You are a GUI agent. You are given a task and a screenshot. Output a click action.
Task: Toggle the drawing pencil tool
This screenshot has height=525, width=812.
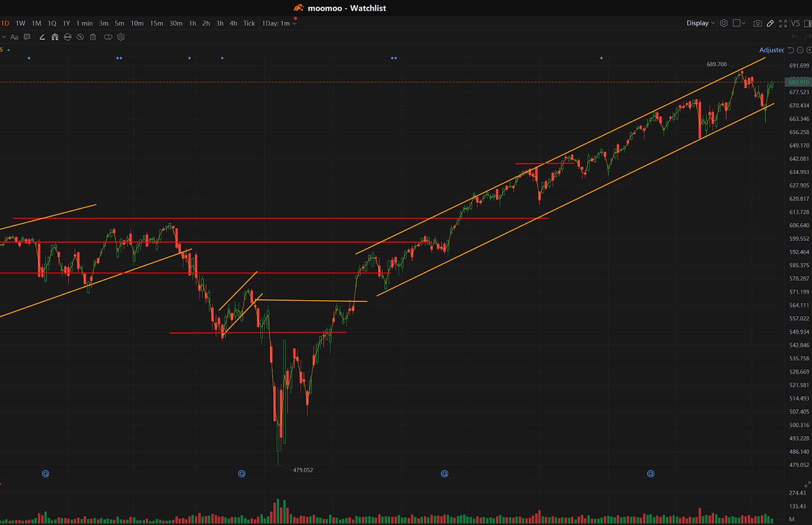point(770,23)
